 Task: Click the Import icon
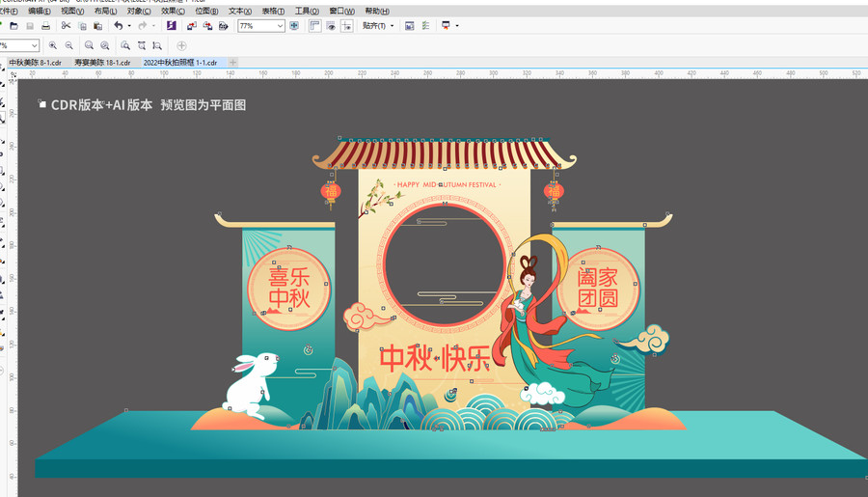pos(192,25)
